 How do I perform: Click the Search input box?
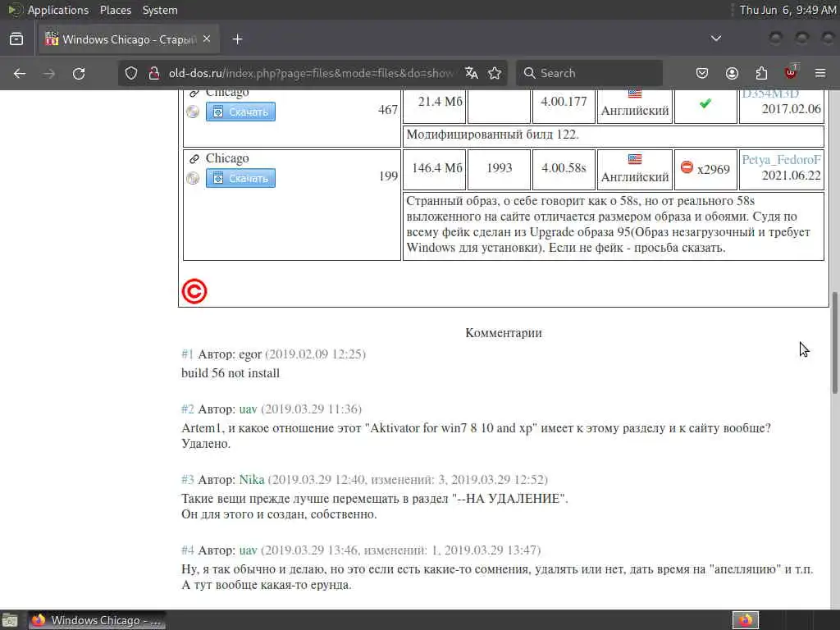click(x=589, y=73)
